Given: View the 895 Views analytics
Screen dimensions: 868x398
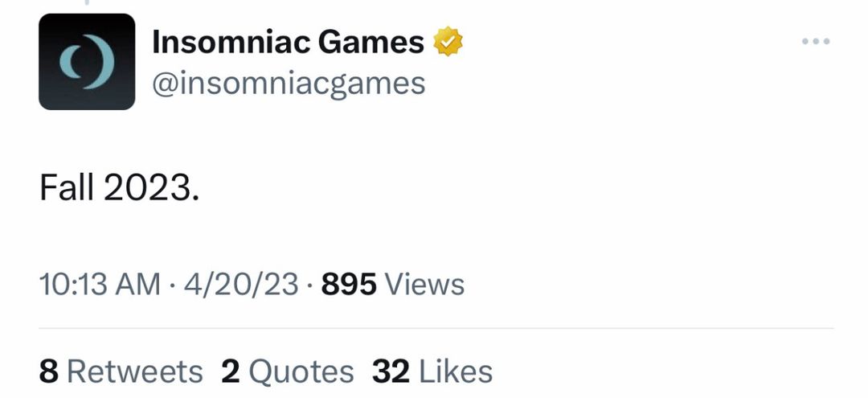Looking at the screenshot, I should point(392,285).
